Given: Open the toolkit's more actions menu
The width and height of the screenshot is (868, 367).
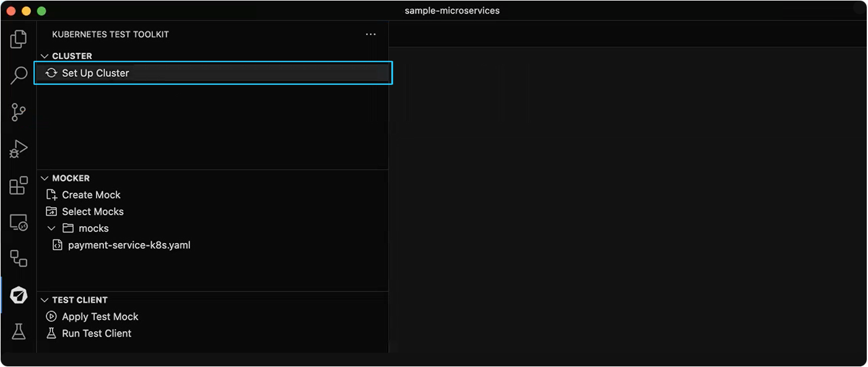Looking at the screenshot, I should click(x=370, y=34).
